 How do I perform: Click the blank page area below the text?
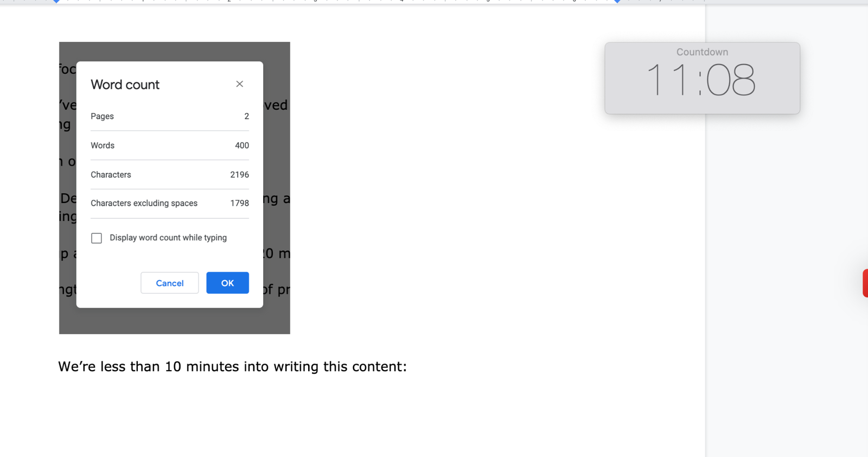pos(353,418)
